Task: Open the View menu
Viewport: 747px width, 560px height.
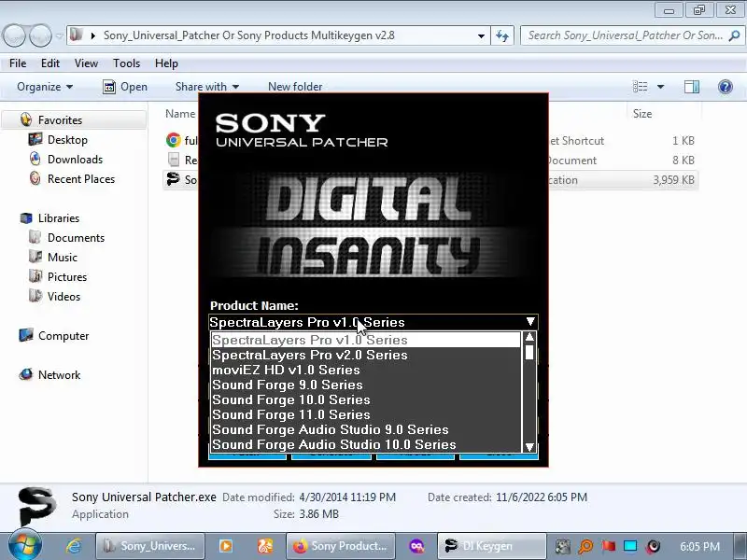Action: click(86, 63)
